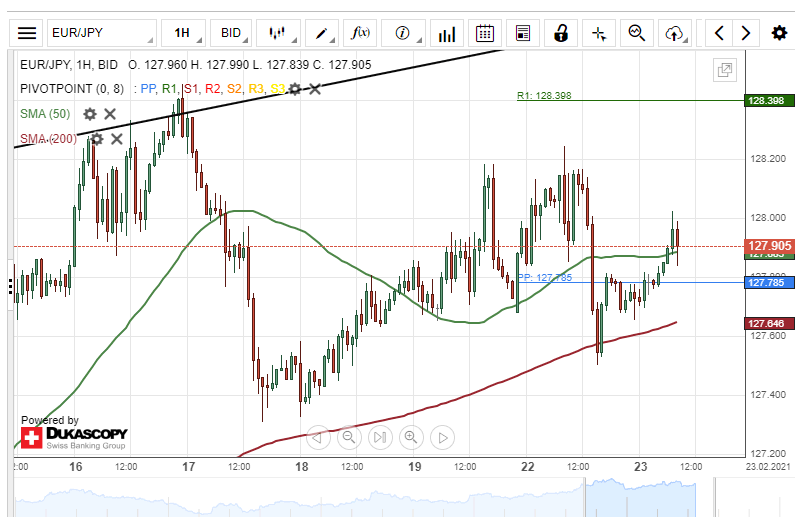Image resolution: width=800 pixels, height=522 pixels.
Task: Click the left edge panel handle
Action: pos(10,286)
